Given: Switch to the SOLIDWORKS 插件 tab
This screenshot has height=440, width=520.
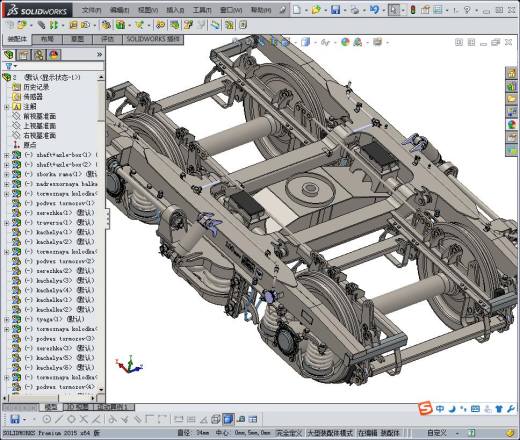Looking at the screenshot, I should click(x=153, y=39).
